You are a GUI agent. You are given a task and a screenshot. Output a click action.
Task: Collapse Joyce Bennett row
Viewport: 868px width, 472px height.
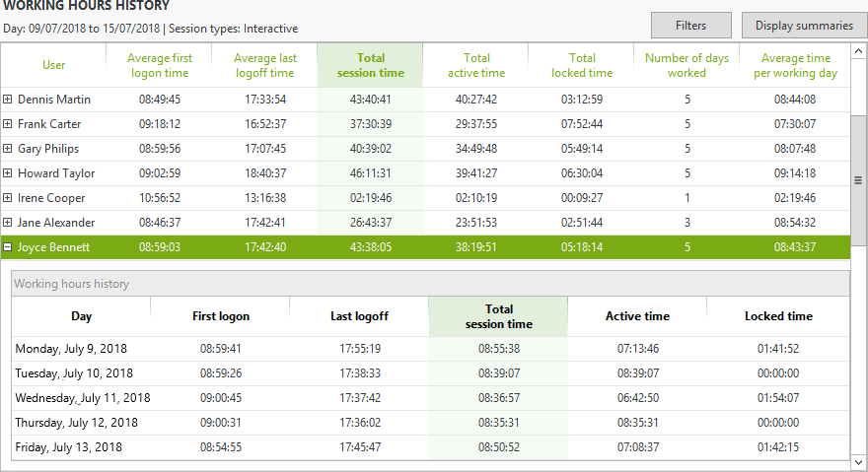point(8,247)
